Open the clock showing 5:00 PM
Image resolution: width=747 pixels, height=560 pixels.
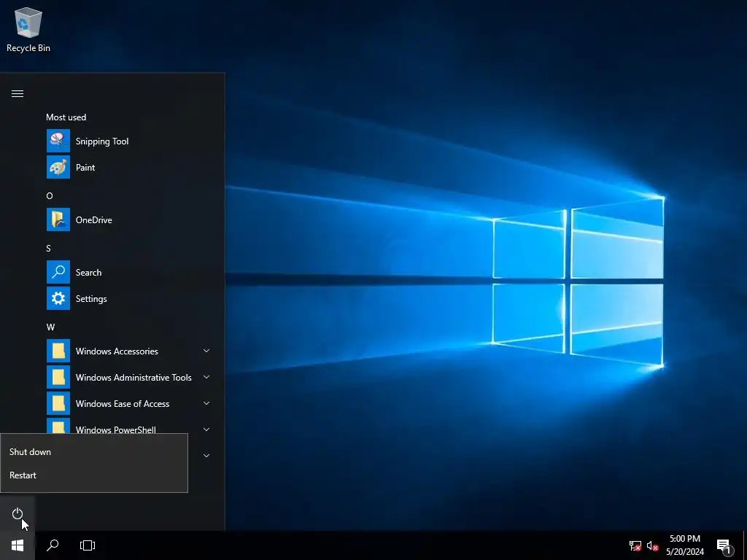pos(684,545)
